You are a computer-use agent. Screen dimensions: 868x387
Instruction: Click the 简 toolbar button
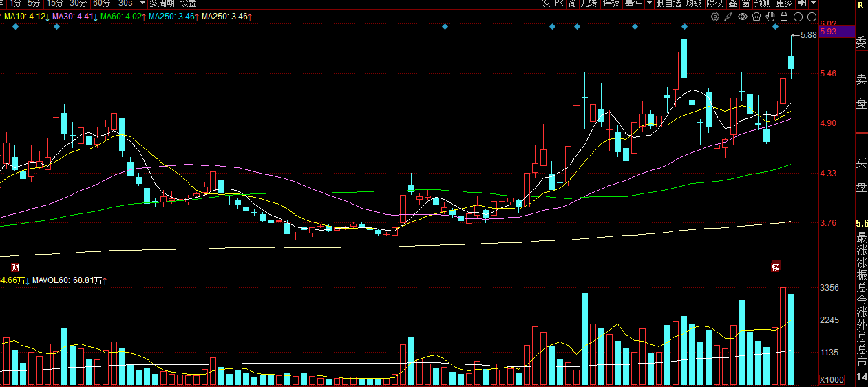572,3
